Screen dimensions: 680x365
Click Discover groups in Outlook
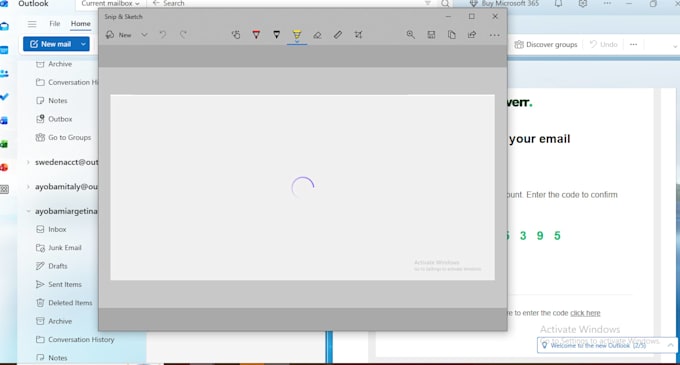[x=546, y=44]
